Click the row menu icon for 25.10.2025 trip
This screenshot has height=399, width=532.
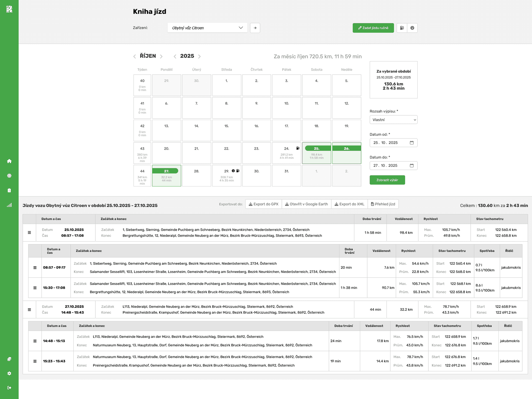(x=29, y=233)
